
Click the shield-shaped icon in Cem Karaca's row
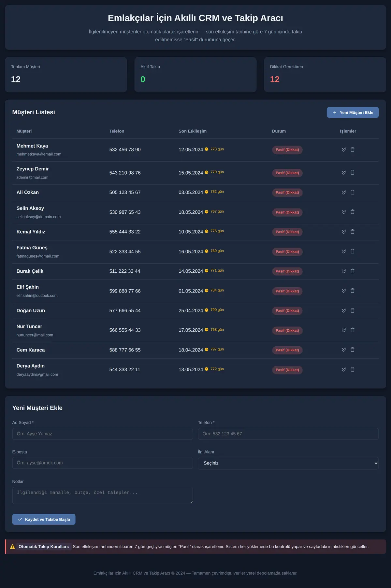(x=343, y=350)
